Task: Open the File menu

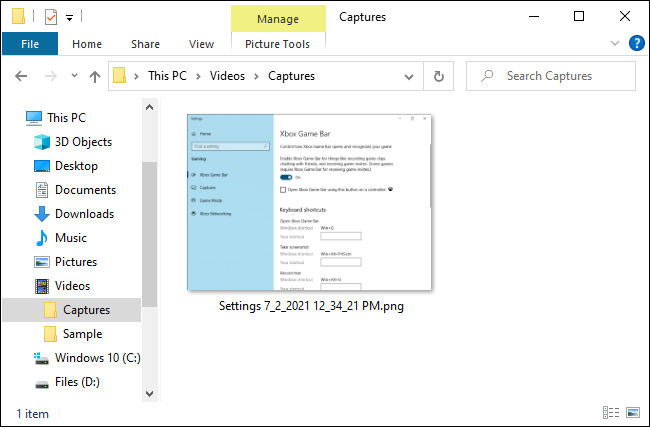Action: pos(30,44)
